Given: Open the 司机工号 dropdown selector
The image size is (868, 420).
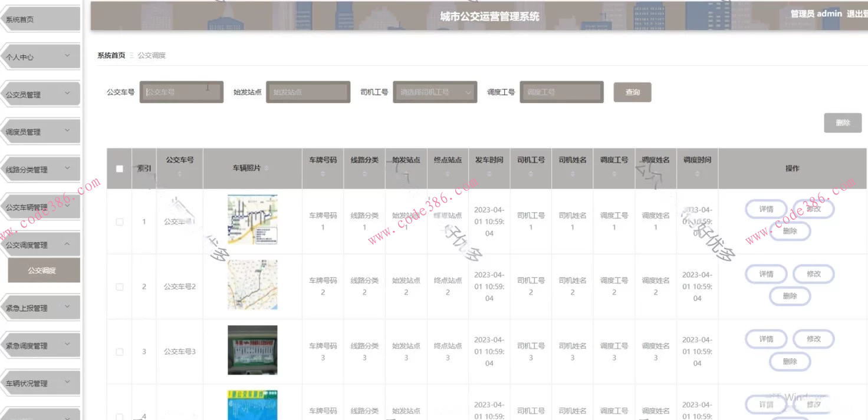Looking at the screenshot, I should pos(435,92).
